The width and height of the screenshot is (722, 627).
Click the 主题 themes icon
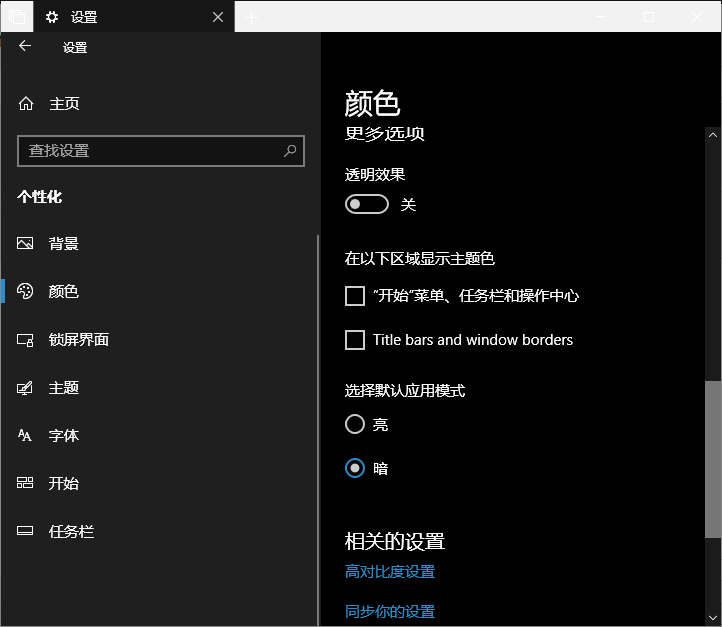(26, 388)
